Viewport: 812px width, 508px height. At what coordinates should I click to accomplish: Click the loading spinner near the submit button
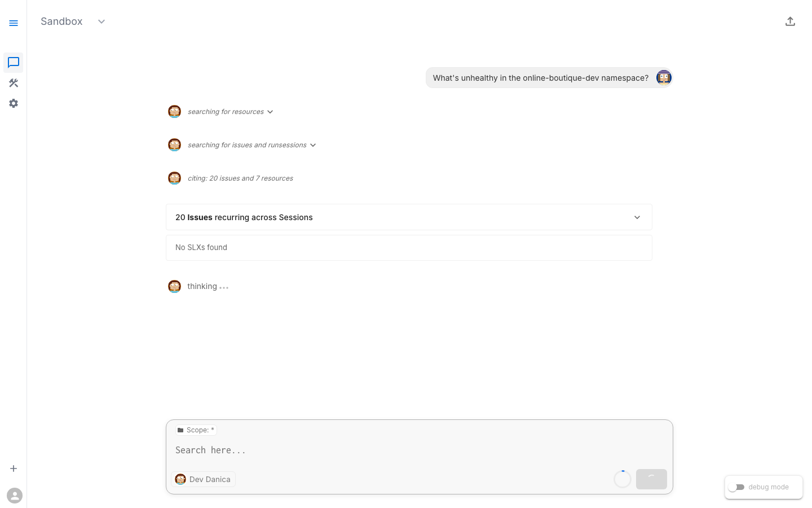[623, 479]
